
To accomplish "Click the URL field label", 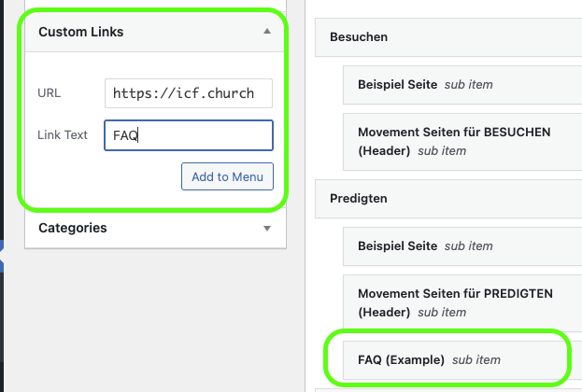I will 50,93.
